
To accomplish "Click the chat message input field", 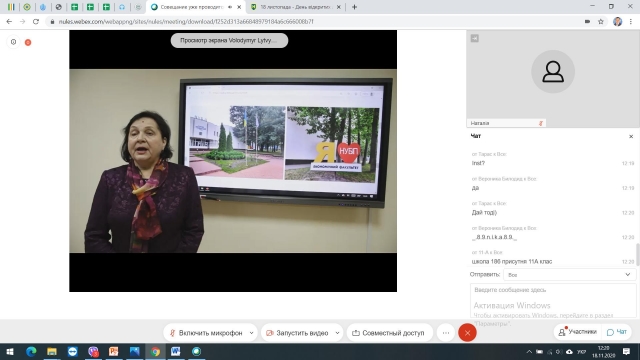I will click(x=553, y=300).
